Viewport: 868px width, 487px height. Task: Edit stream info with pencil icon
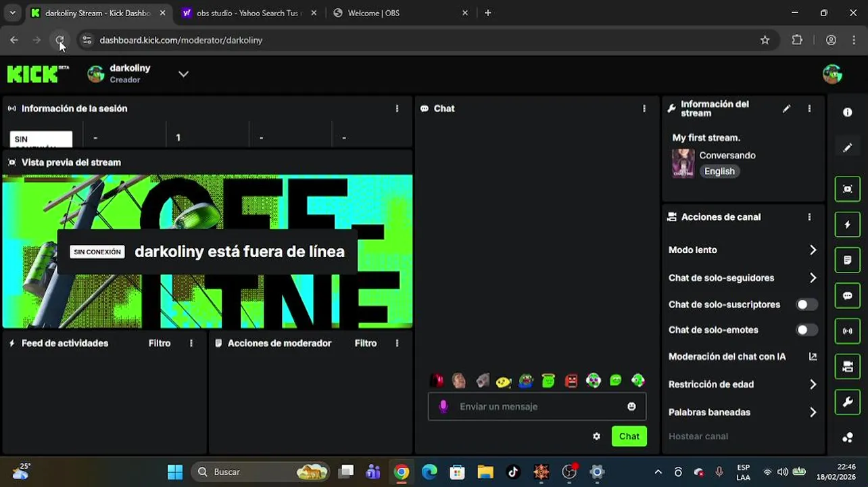coord(786,108)
